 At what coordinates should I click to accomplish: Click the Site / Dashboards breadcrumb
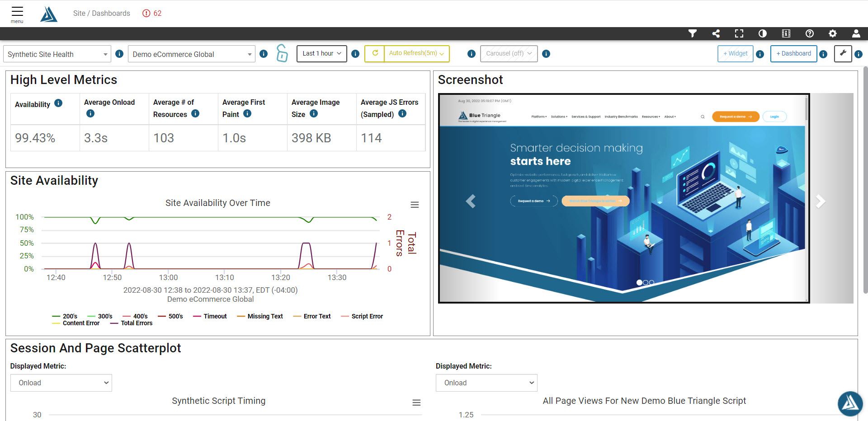[x=102, y=13]
